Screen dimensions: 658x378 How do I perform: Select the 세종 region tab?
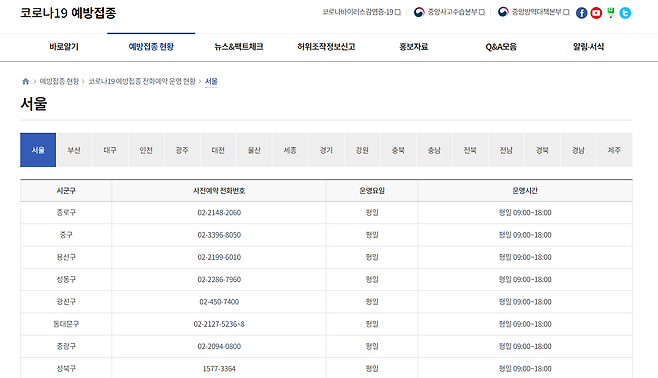point(290,150)
